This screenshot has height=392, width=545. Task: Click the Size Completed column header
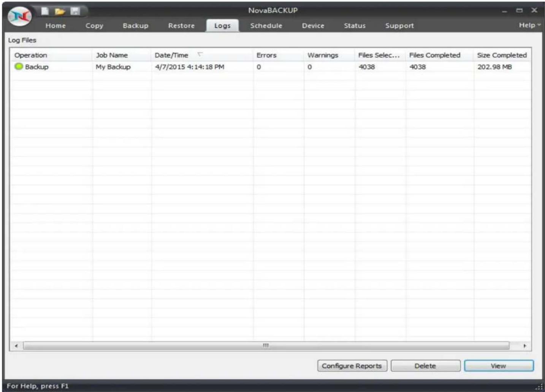coord(502,55)
